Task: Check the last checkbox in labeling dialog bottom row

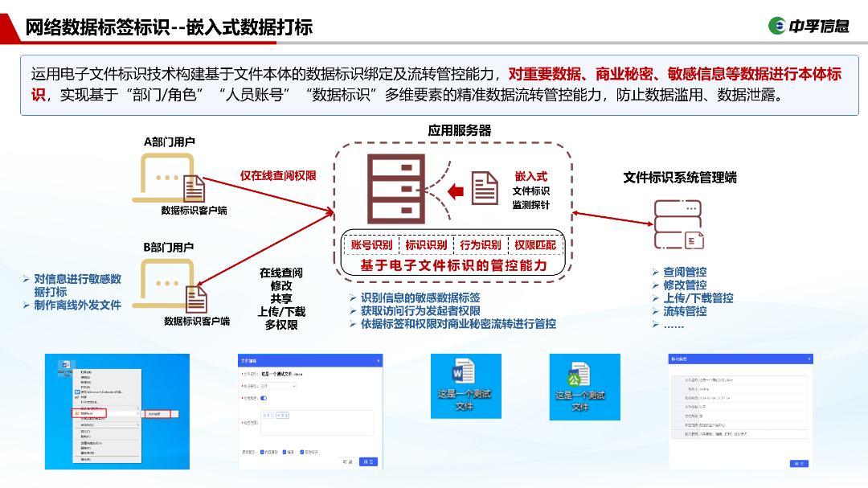Action: click(x=302, y=452)
